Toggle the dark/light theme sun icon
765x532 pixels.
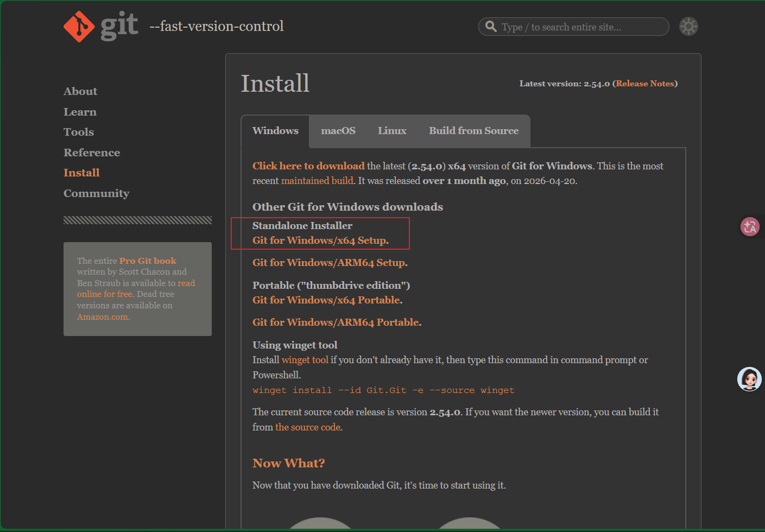pyautogui.click(x=688, y=27)
